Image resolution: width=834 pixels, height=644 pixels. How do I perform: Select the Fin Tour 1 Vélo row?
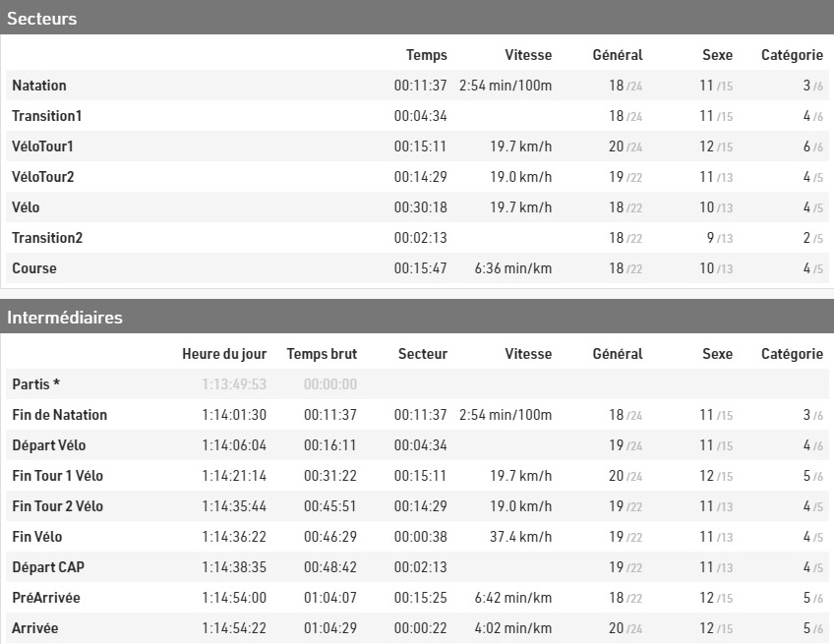tap(417, 476)
